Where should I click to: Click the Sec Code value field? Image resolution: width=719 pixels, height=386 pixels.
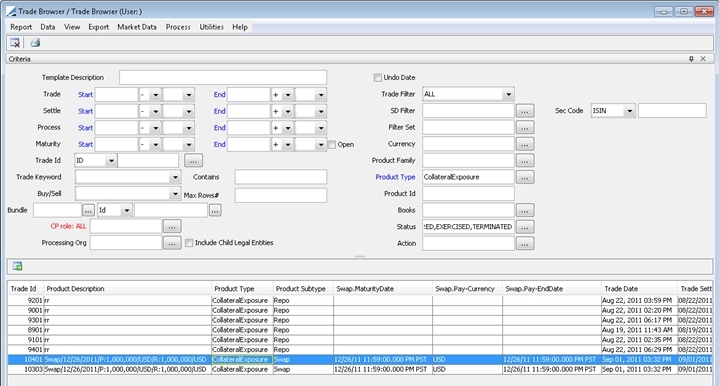click(672, 110)
